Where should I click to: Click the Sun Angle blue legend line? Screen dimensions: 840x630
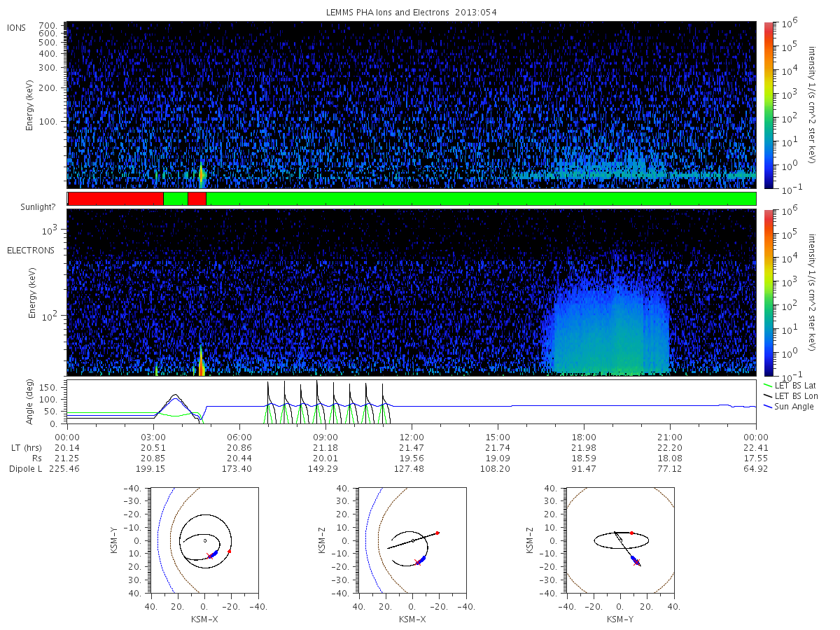point(769,407)
